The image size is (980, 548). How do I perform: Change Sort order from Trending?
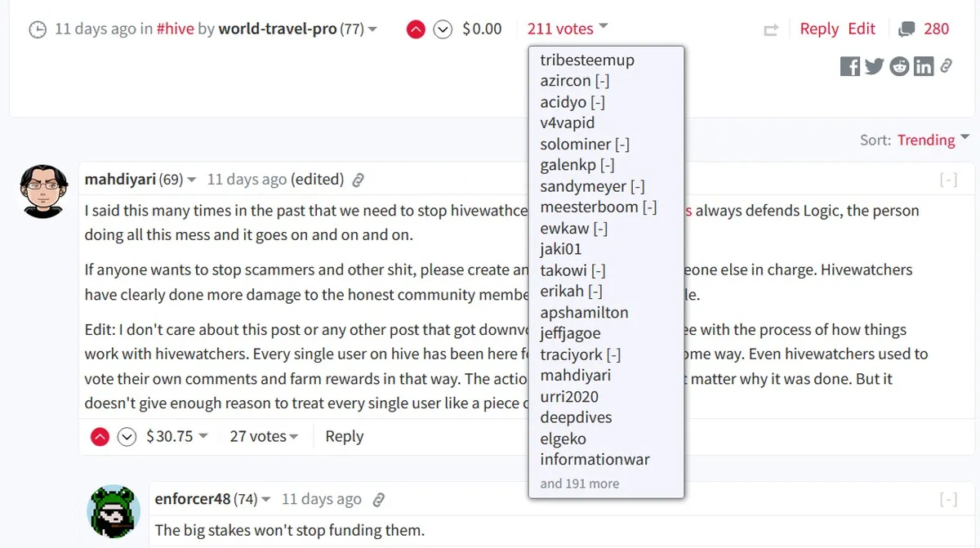tap(933, 140)
